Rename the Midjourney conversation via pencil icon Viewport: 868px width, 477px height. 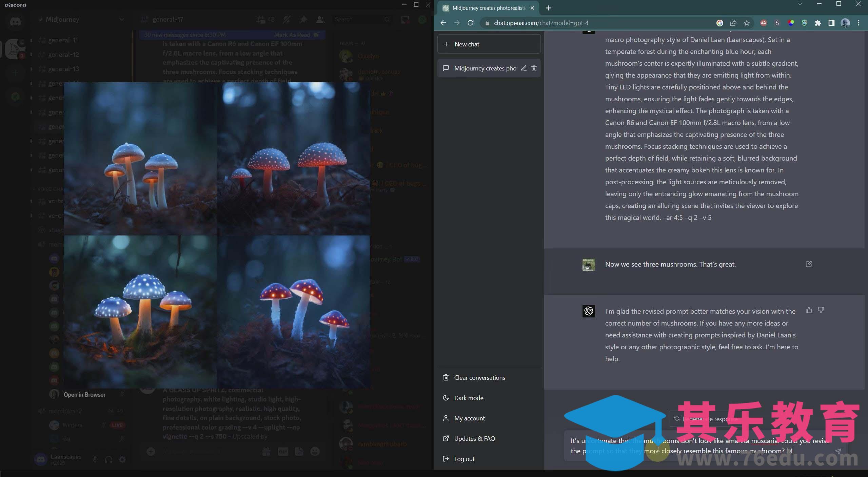[x=524, y=68]
